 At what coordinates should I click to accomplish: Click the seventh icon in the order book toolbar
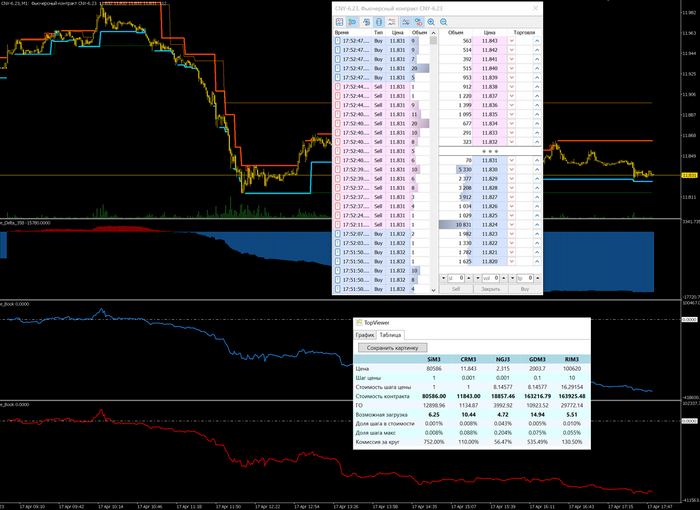click(x=419, y=22)
